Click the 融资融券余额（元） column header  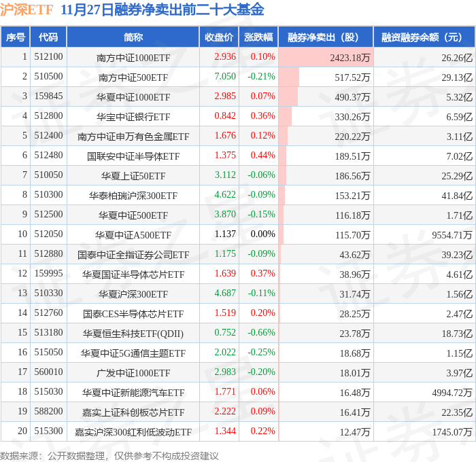(x=424, y=37)
